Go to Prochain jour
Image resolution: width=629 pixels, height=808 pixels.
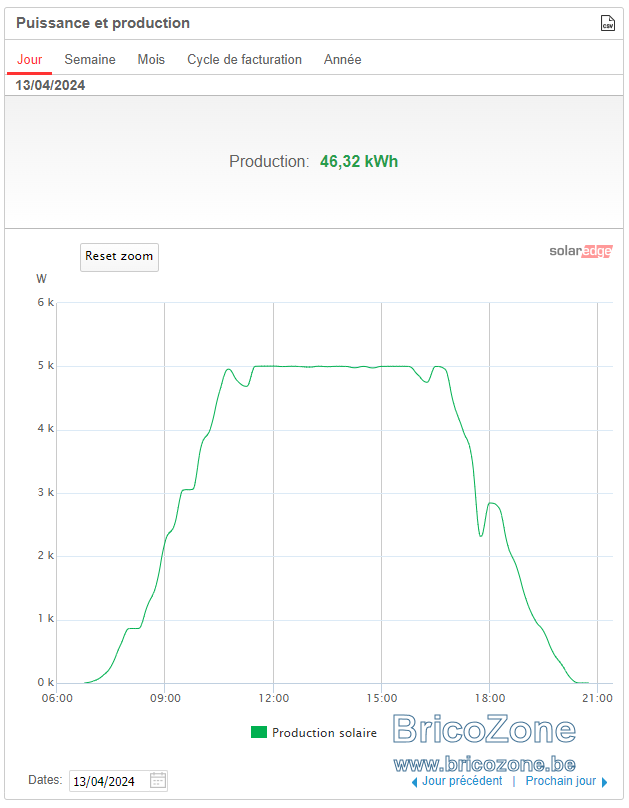pos(560,781)
